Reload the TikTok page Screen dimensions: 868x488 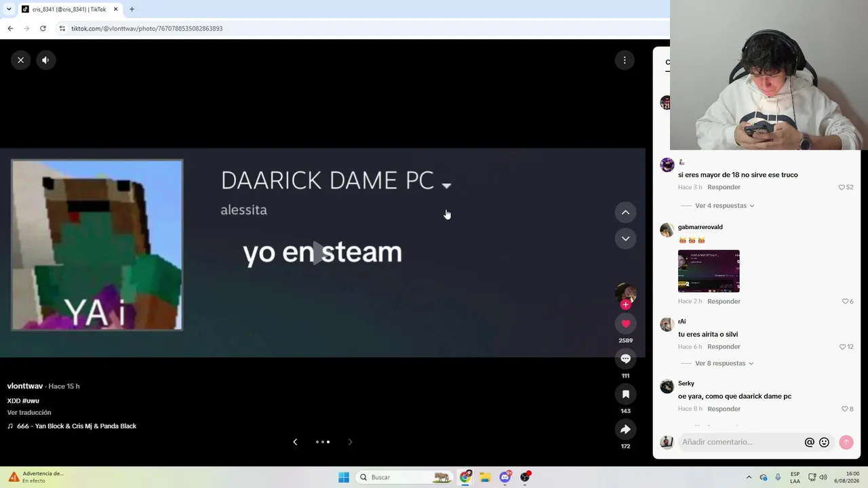(43, 28)
